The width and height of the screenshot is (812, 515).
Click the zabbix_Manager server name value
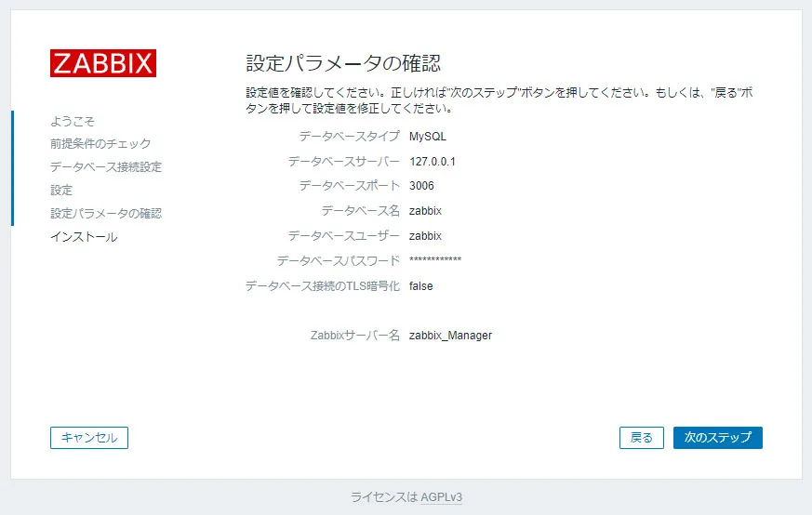click(450, 336)
